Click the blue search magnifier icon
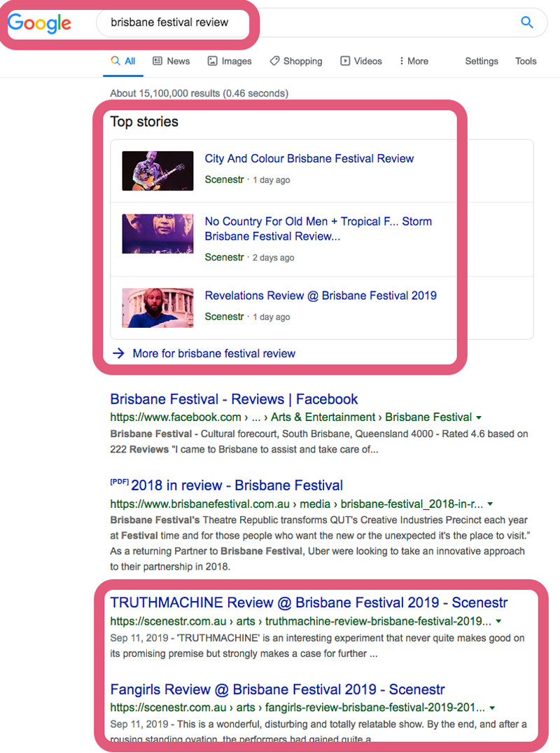 coord(527,22)
